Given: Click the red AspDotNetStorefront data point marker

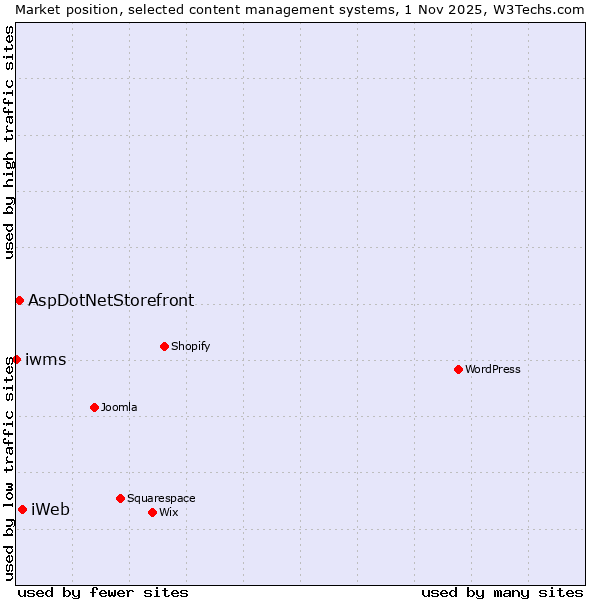Looking at the screenshot, I should click(x=19, y=300).
